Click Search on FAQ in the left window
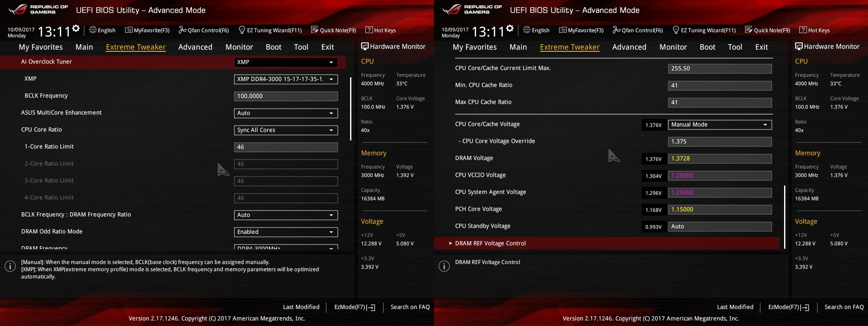Screen dimensions: 868x326 tap(410, 307)
